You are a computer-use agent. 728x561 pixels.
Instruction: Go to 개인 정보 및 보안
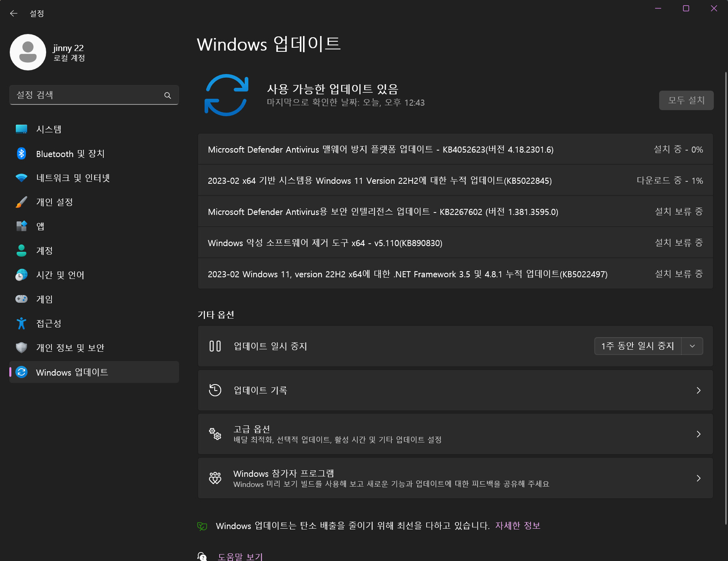[x=94, y=348]
